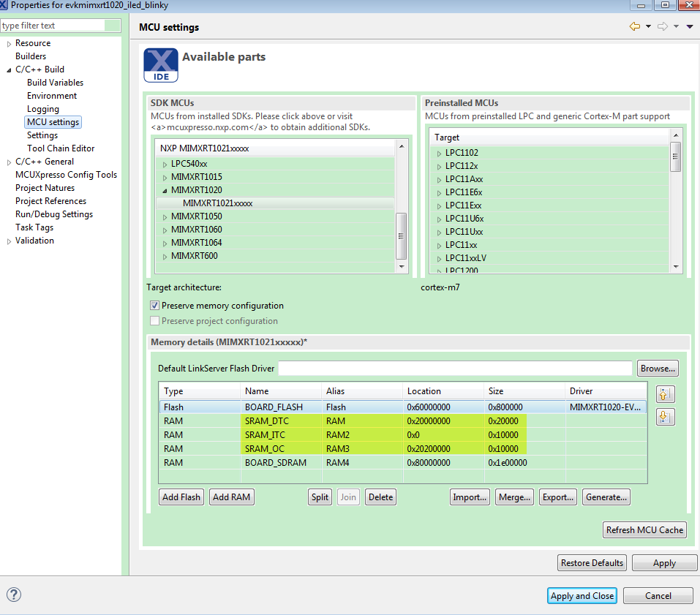Screen dimensions: 700x615
Task: Expand the LPC540xx SDK MCU node
Action: point(165,165)
